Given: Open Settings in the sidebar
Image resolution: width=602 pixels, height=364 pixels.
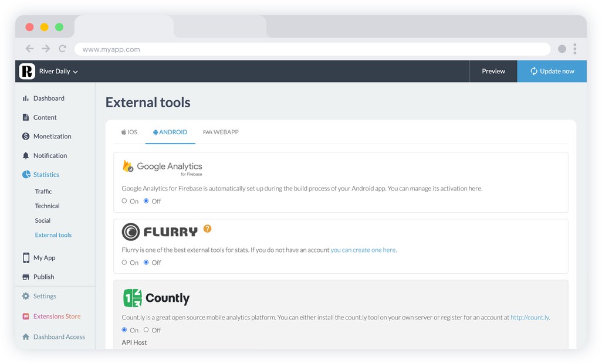Looking at the screenshot, I should (45, 296).
